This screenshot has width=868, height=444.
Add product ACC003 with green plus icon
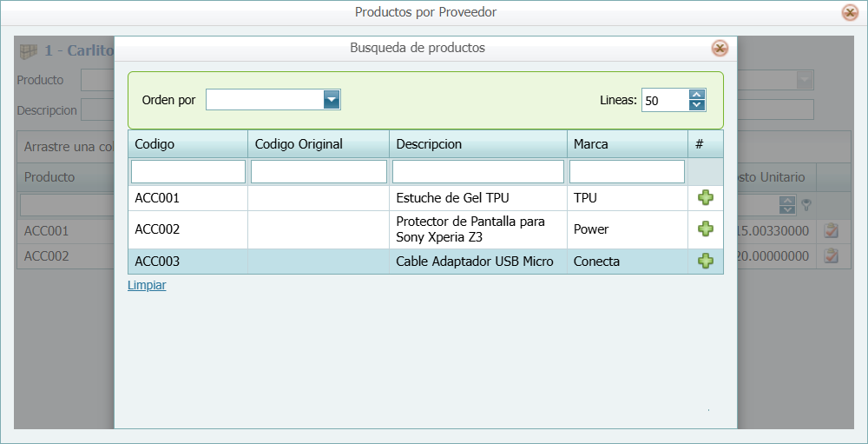tap(706, 262)
